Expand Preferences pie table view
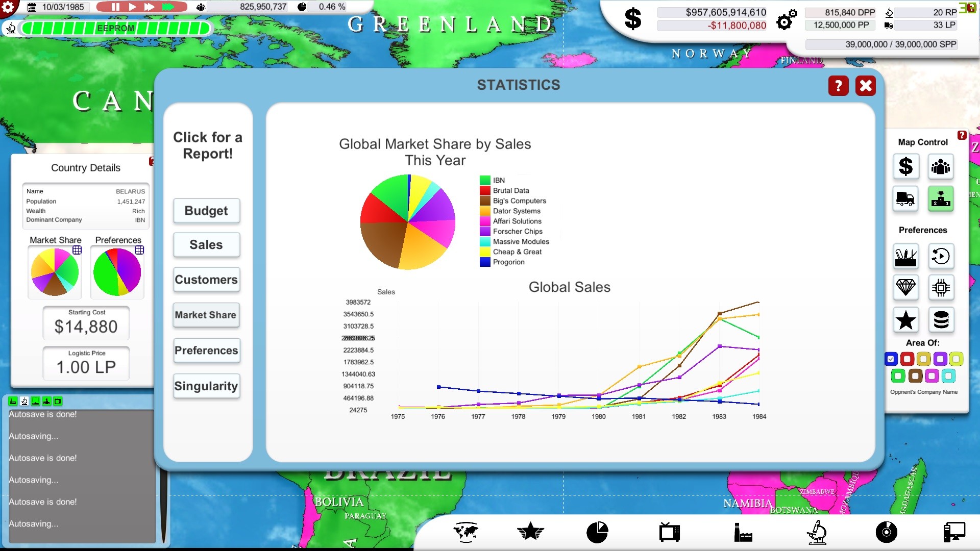The height and width of the screenshot is (551, 980). 139,250
